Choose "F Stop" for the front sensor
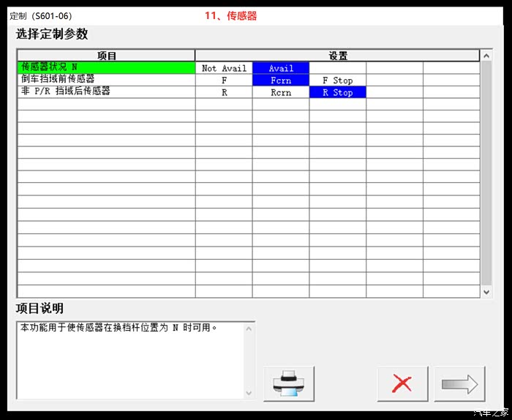512x420 pixels. 337,80
